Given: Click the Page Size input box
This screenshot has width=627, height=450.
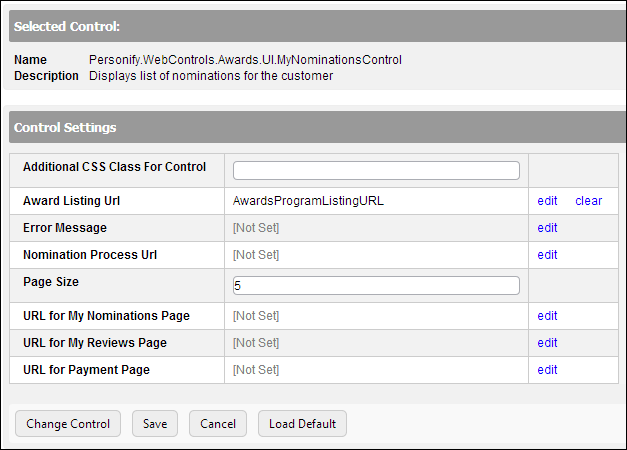Looking at the screenshot, I should [x=376, y=286].
